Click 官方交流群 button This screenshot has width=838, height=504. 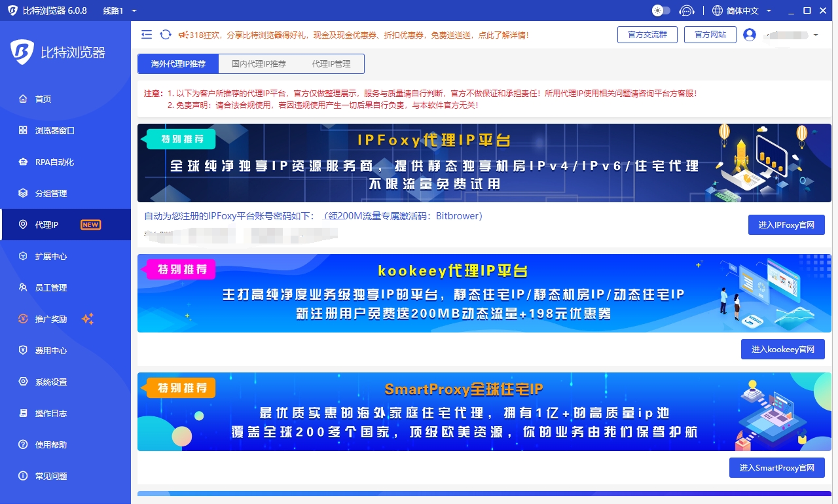pos(647,35)
